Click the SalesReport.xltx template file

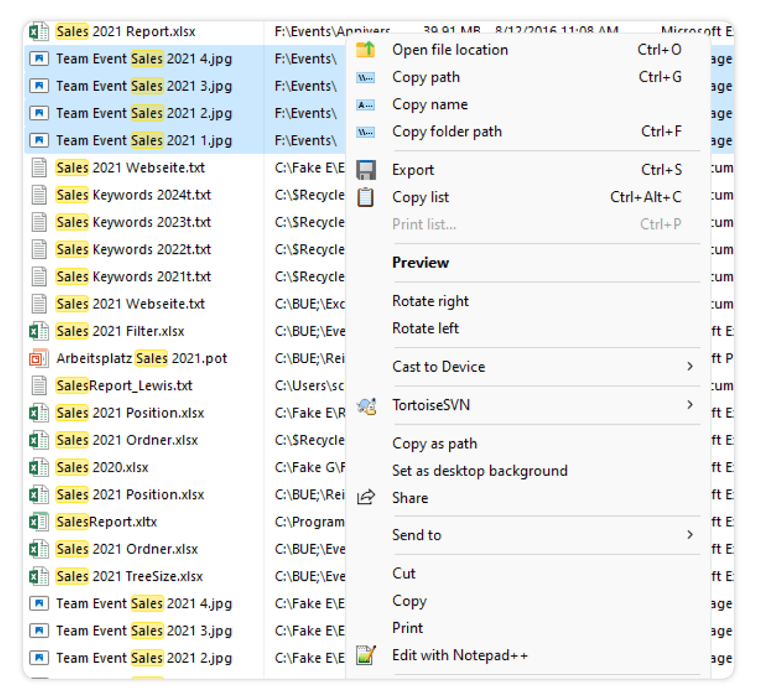pyautogui.click(x=107, y=522)
